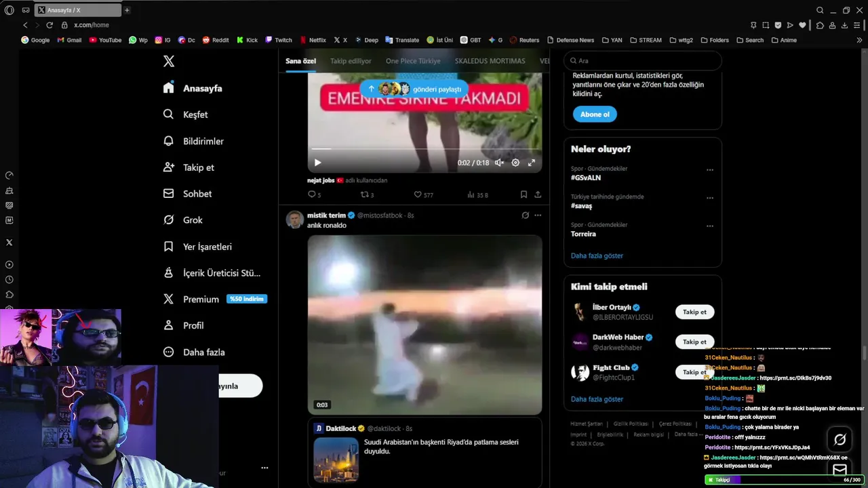
Task: Open Gizlilik Politikası footer link
Action: (x=630, y=424)
